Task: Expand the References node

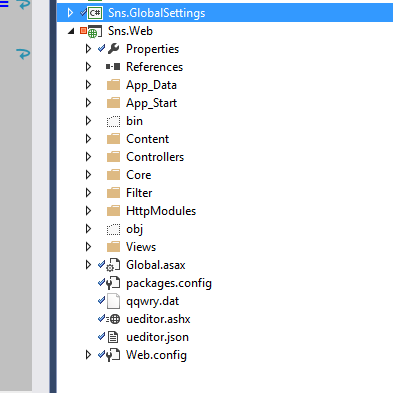Action: point(88,67)
